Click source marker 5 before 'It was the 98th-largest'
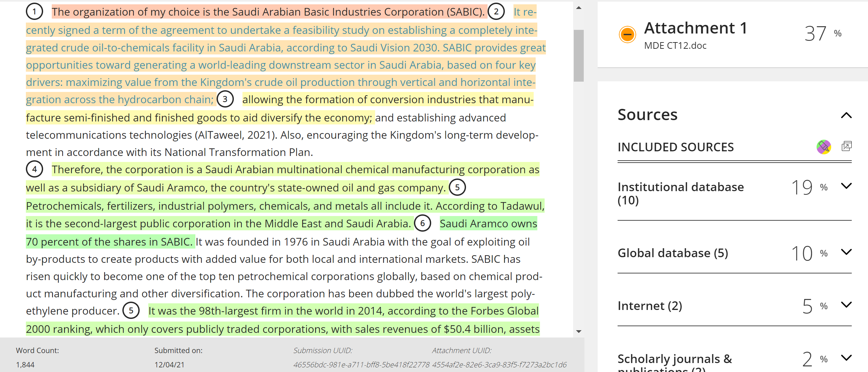Image resolution: width=868 pixels, height=372 pixels. click(x=131, y=310)
